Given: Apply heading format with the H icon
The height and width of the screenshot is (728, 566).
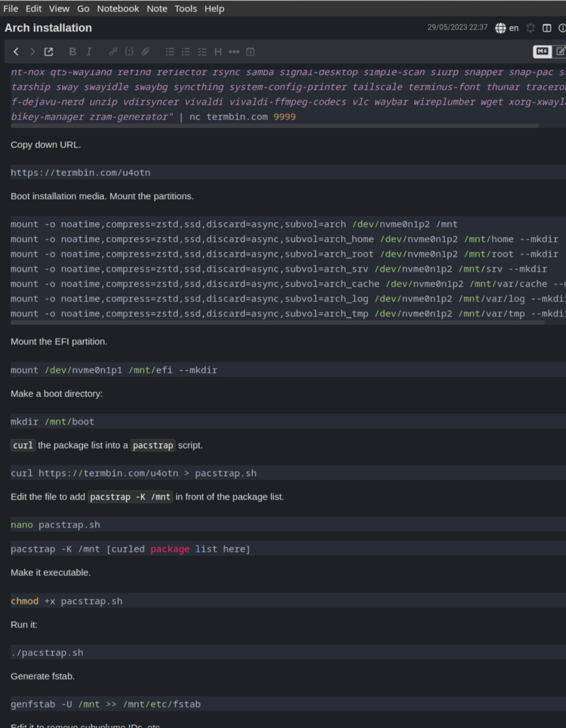Looking at the screenshot, I should [x=218, y=52].
